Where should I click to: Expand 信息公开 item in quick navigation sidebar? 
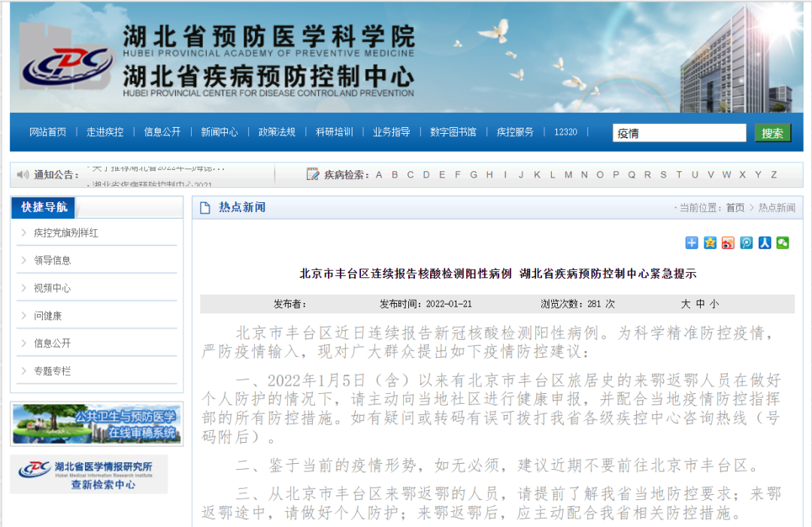coord(53,344)
